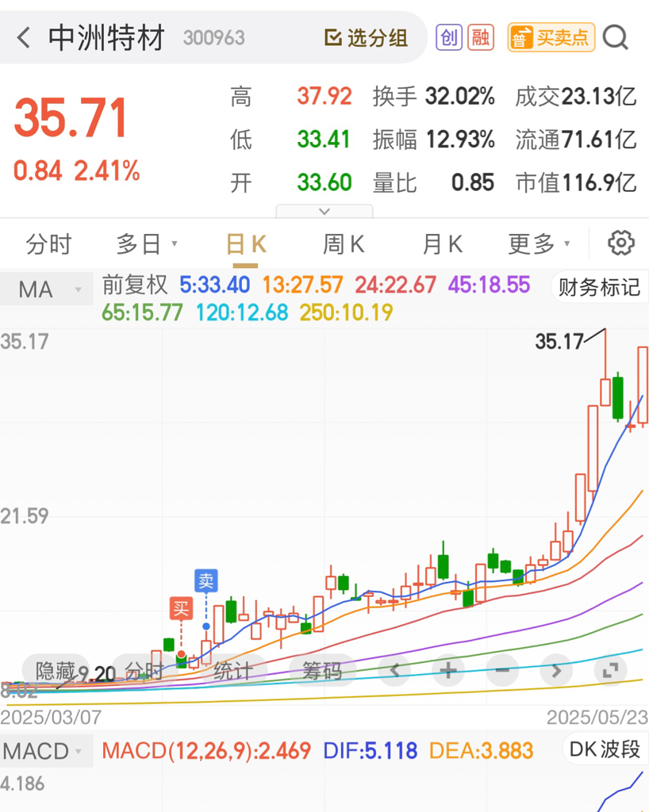Tap the MA65 value 65:15.77
The image size is (649, 812).
coord(143,312)
